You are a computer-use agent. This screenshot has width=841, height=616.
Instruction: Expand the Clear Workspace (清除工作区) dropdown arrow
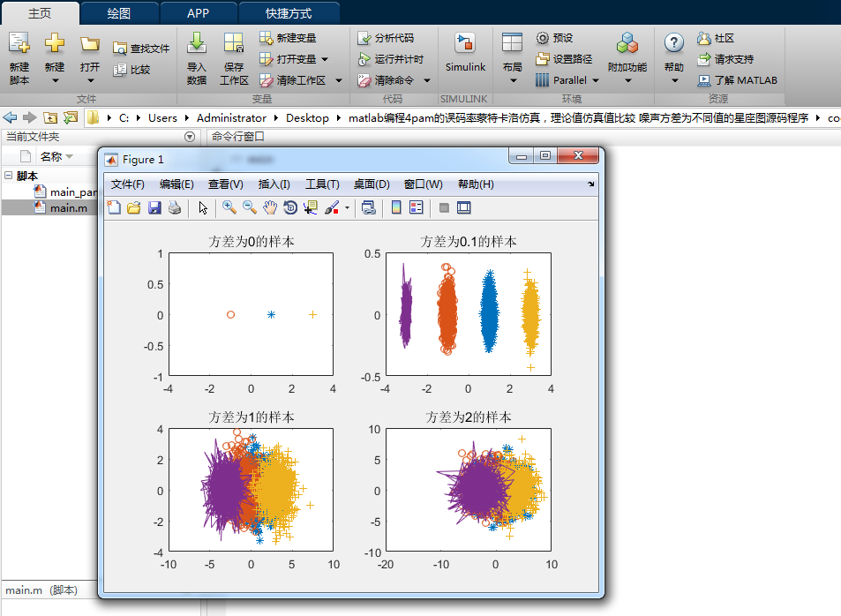pyautogui.click(x=339, y=80)
